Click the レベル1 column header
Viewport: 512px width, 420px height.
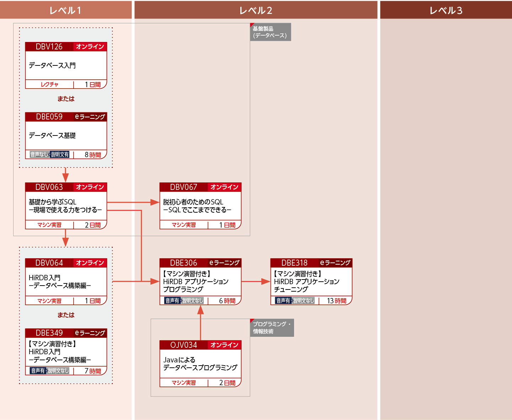(66, 10)
